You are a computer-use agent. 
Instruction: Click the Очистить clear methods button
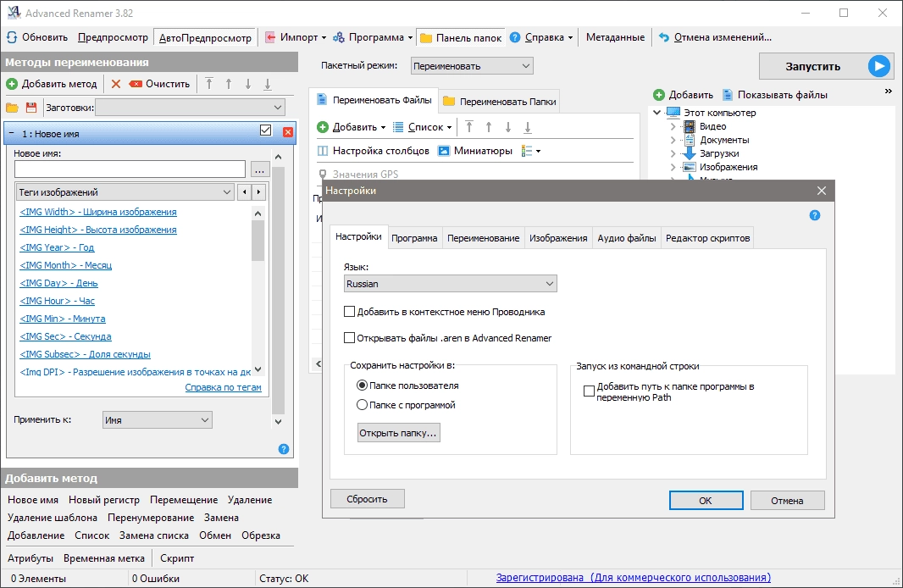(160, 84)
